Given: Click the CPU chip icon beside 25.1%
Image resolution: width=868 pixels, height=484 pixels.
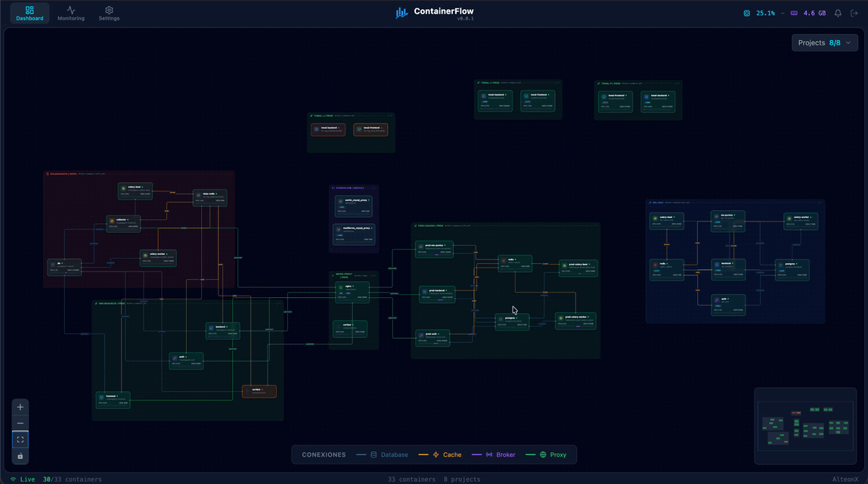Looking at the screenshot, I should click(x=747, y=14).
